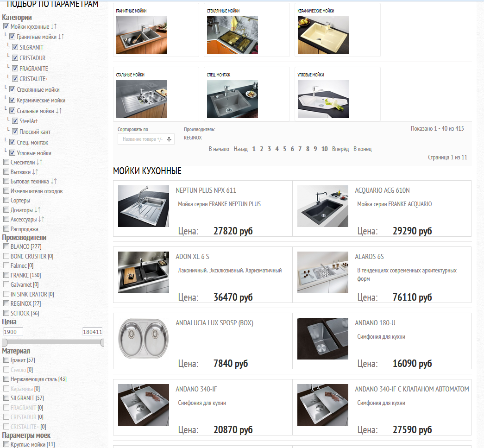Go to page 10 of results

324,149
